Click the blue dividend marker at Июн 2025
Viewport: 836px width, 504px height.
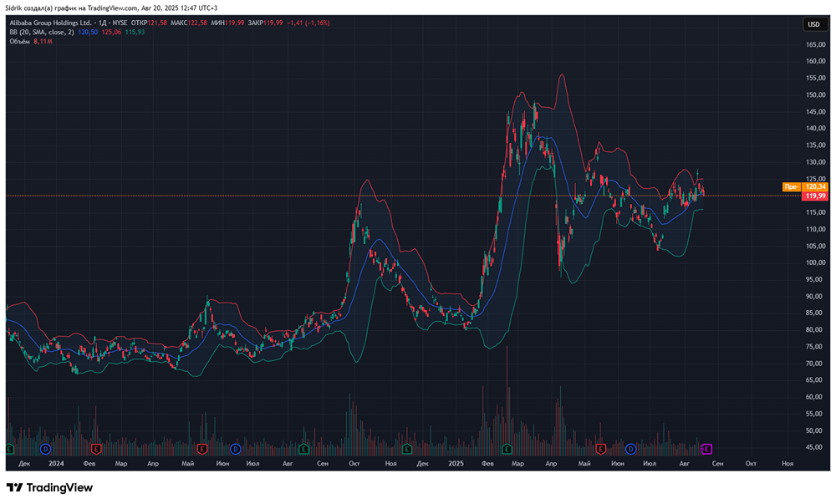(630, 450)
